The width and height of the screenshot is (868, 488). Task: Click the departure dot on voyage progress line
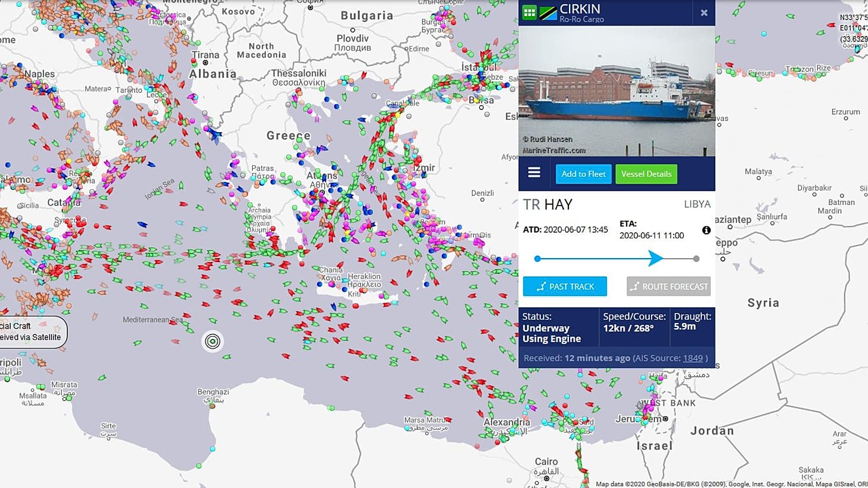click(537, 259)
